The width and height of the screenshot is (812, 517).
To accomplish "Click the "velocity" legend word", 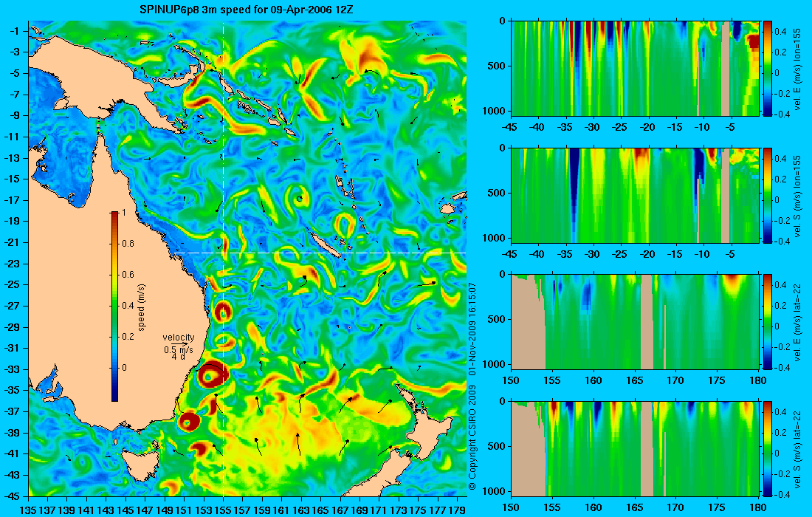I will [x=179, y=338].
